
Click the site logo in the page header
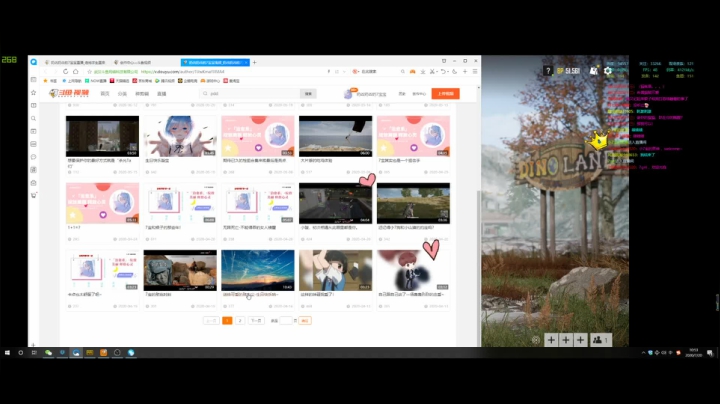tap(69, 94)
